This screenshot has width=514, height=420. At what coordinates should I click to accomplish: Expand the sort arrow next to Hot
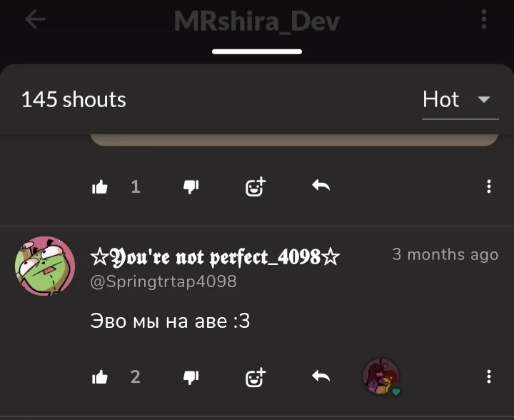pos(484,99)
